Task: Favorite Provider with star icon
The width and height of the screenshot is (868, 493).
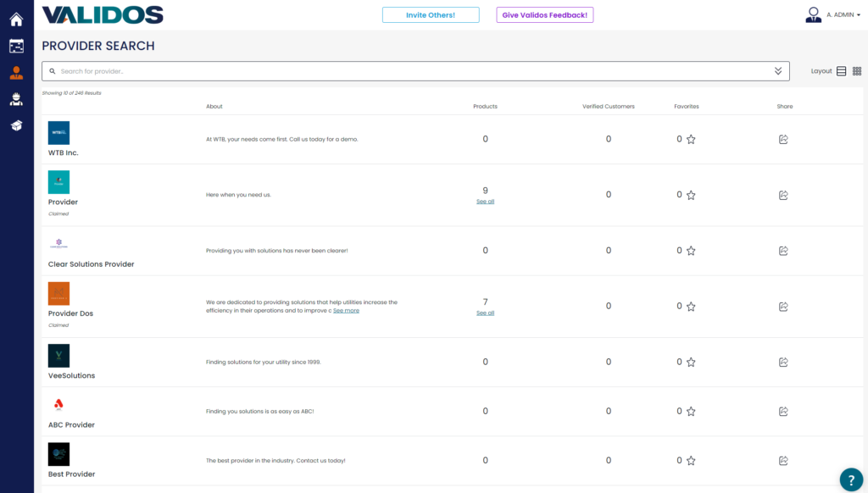Action: pos(691,195)
